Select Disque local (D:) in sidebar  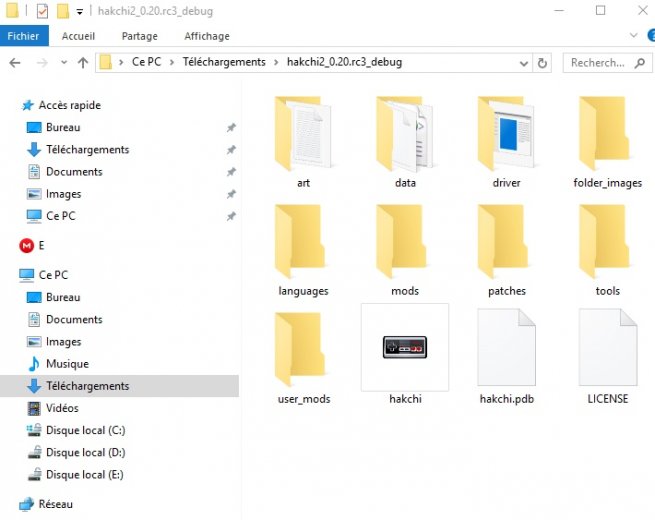point(85,453)
